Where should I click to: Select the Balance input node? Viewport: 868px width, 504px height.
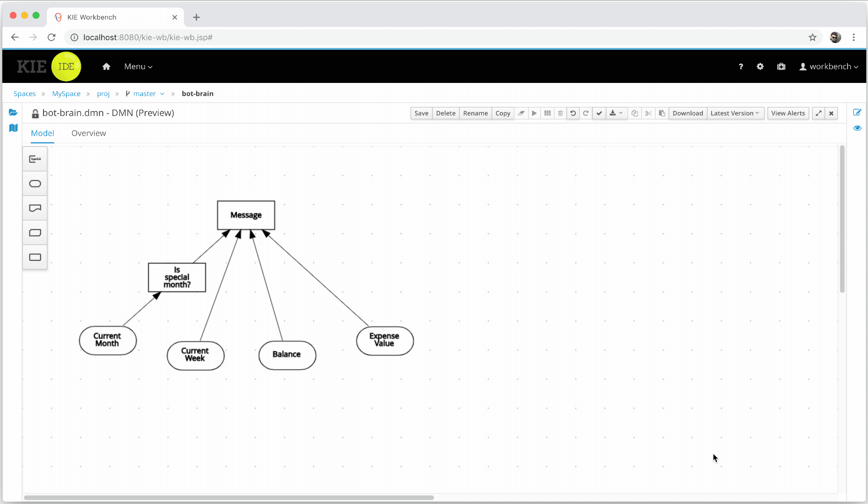tap(287, 355)
